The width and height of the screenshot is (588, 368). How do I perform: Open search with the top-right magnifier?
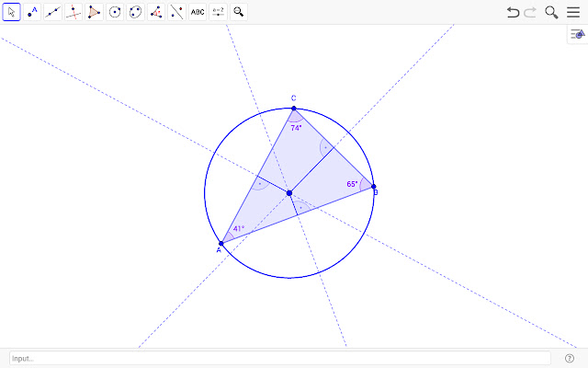tap(551, 12)
